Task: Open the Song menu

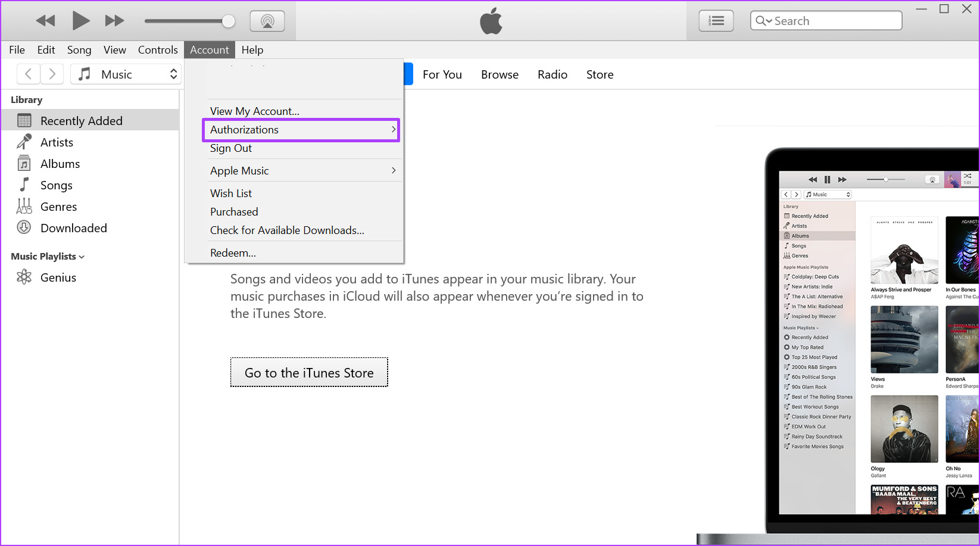Action: 79,50
